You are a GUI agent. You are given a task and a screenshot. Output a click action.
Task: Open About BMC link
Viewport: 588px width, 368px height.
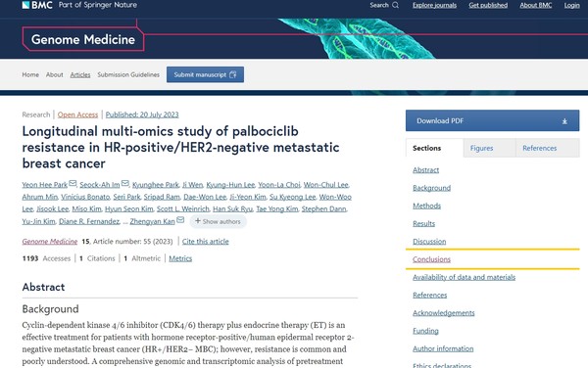coord(535,5)
